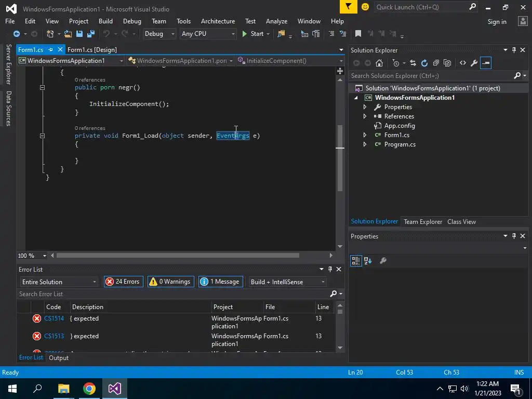Open the Debug configuration dropdown
Image resolution: width=532 pixels, height=399 pixels.
[x=159, y=34]
